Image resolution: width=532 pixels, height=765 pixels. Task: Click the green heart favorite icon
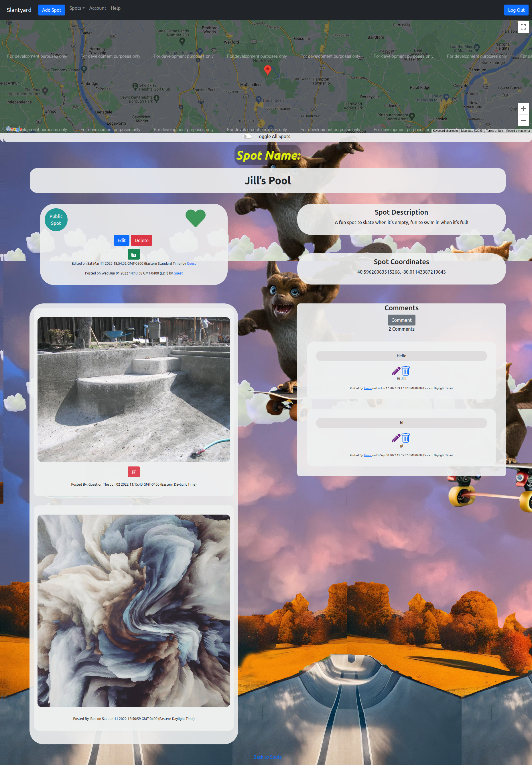pos(196,218)
